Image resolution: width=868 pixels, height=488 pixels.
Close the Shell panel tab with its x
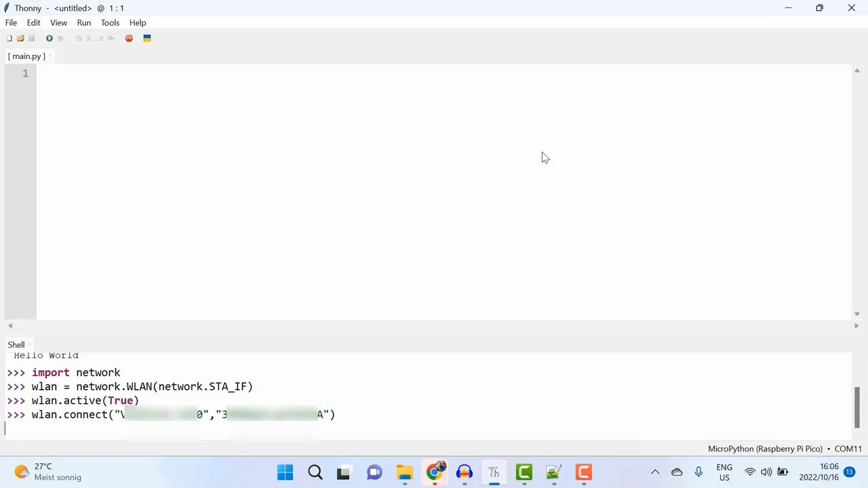tap(31, 344)
